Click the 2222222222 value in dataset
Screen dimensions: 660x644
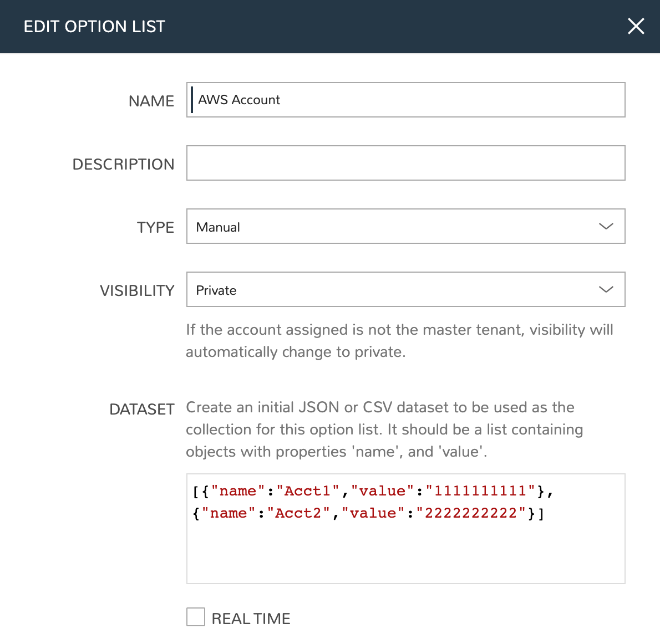pos(471,513)
